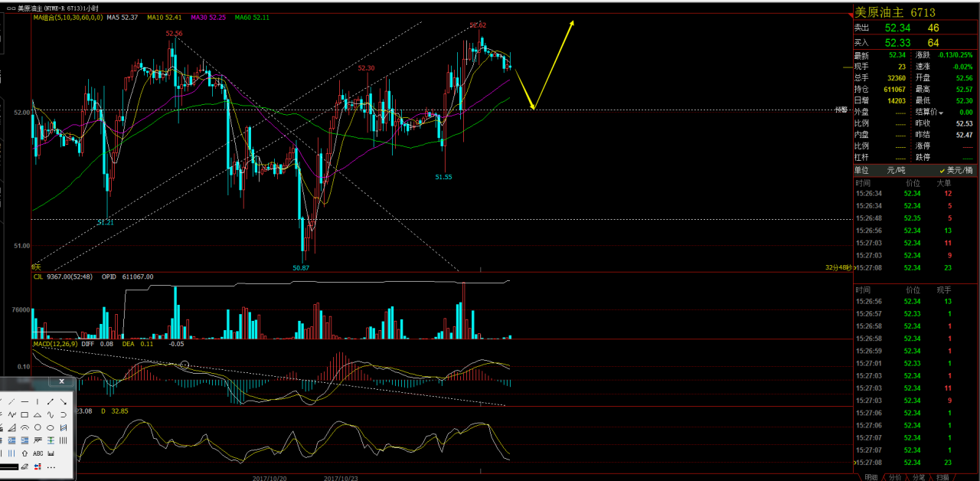Select the horizontal line drawing tool
Screen dimensions: 980x481
(x=24, y=401)
